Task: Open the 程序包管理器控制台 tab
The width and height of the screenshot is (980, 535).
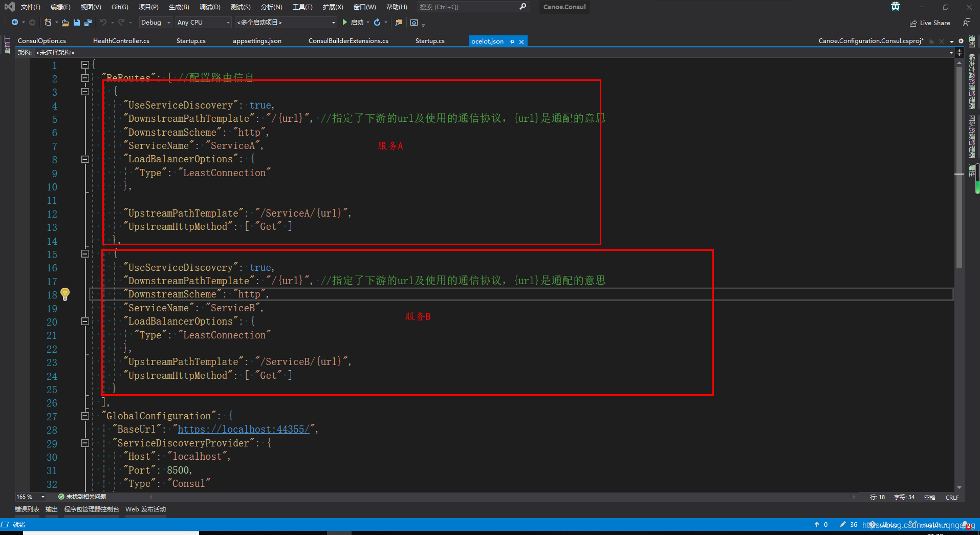Action: 92,509
